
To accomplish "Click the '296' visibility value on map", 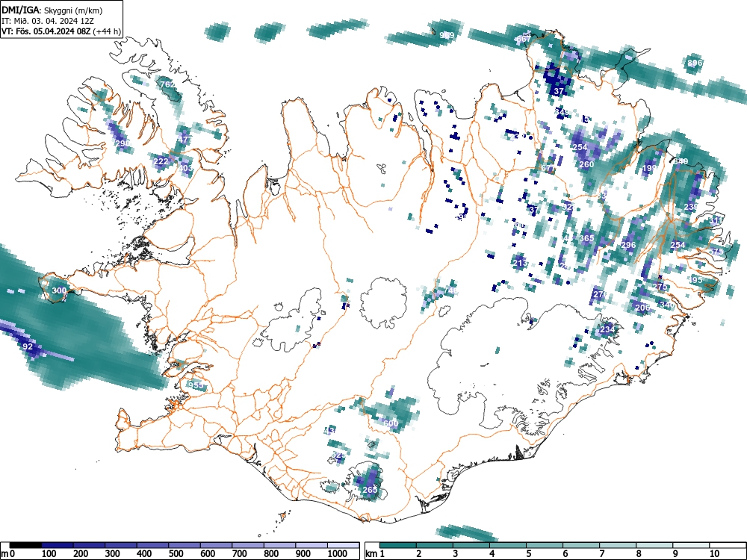I will click(x=628, y=245).
